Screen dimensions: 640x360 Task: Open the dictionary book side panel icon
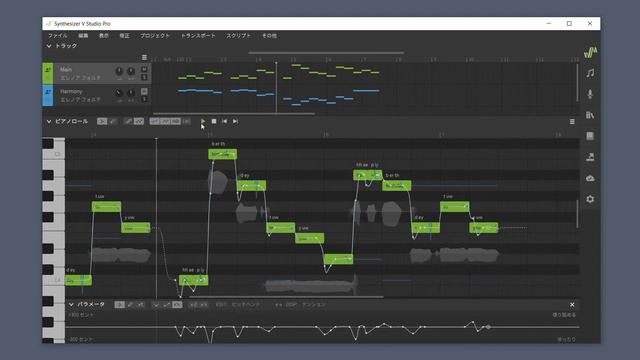click(x=590, y=136)
